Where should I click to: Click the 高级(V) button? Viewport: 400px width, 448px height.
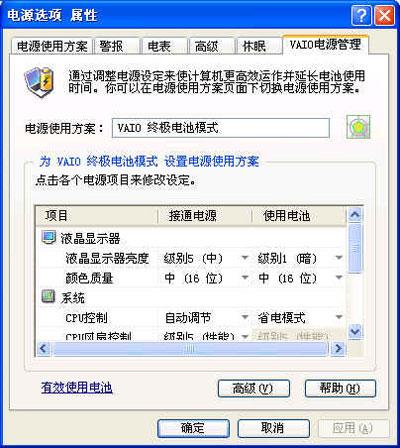(253, 388)
